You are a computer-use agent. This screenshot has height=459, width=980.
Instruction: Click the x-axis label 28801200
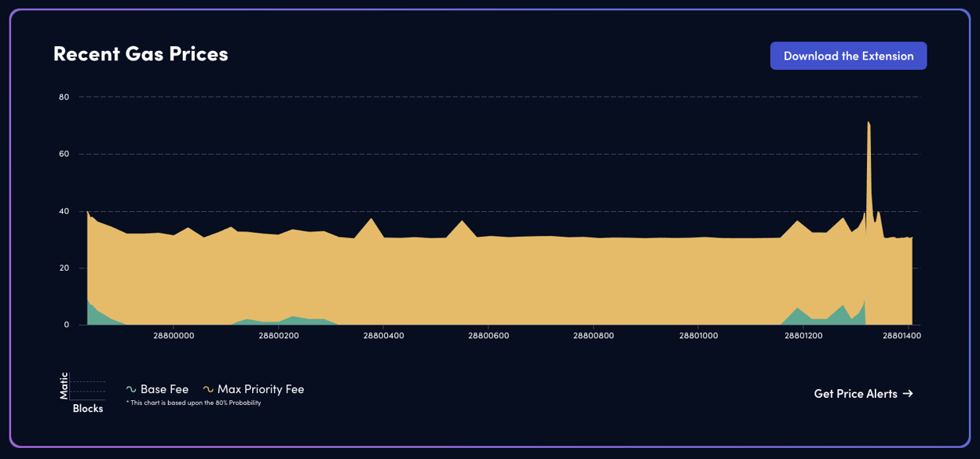point(803,336)
